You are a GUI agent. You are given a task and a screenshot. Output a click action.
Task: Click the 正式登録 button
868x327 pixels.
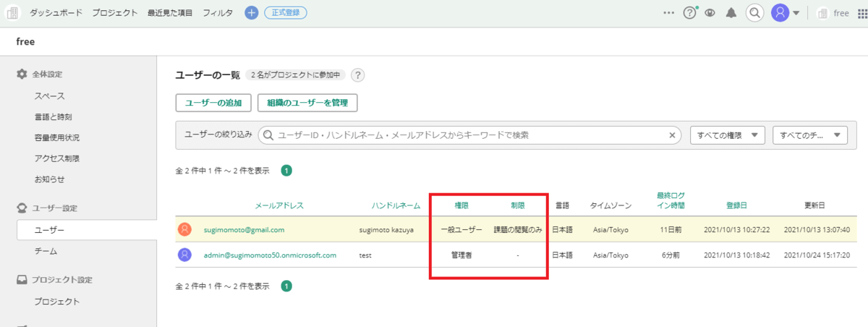pos(285,13)
